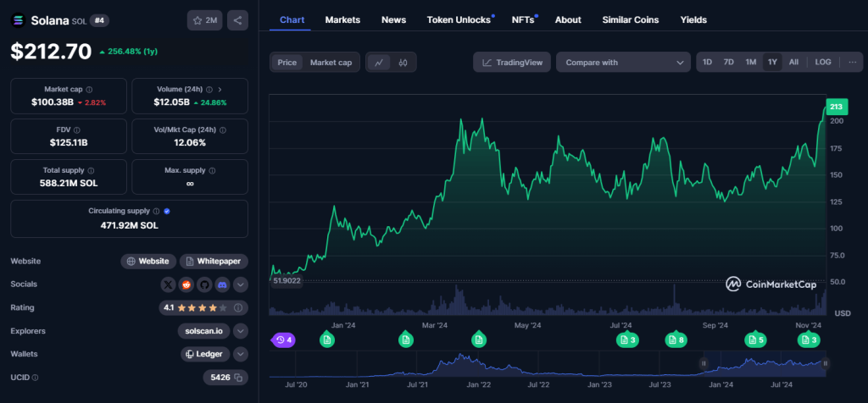Image resolution: width=868 pixels, height=403 pixels.
Task: Select Price chart mode
Action: [x=287, y=63]
